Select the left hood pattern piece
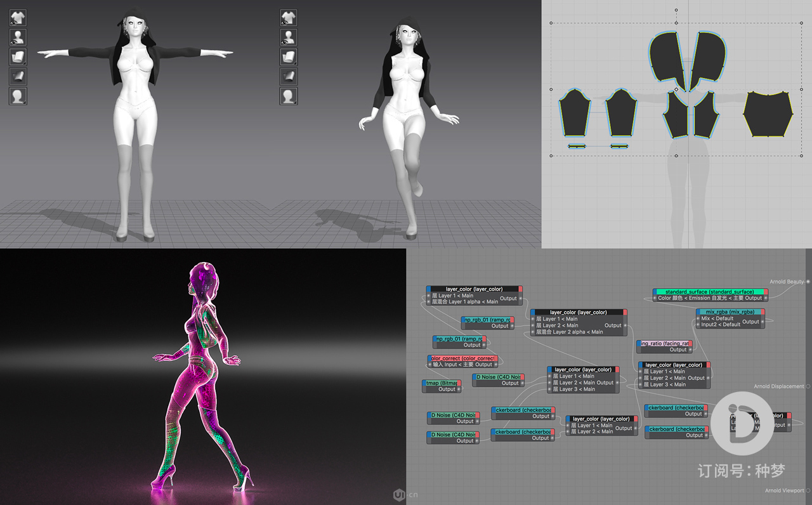812x505 pixels. (x=669, y=57)
